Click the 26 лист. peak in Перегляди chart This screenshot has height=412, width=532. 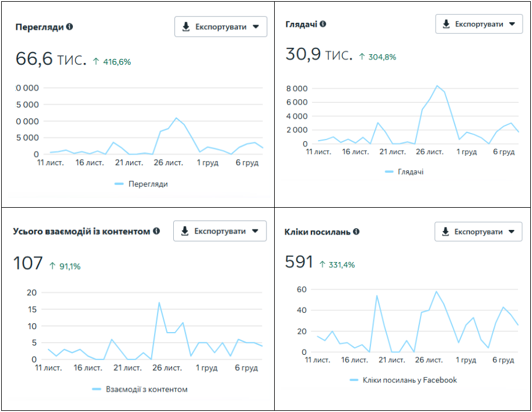click(176, 118)
